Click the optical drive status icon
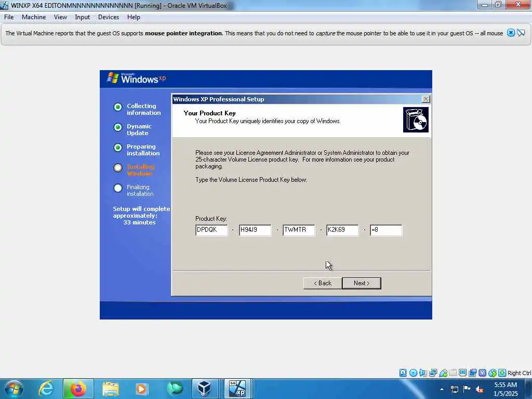Image resolution: width=532 pixels, height=399 pixels. click(413, 373)
